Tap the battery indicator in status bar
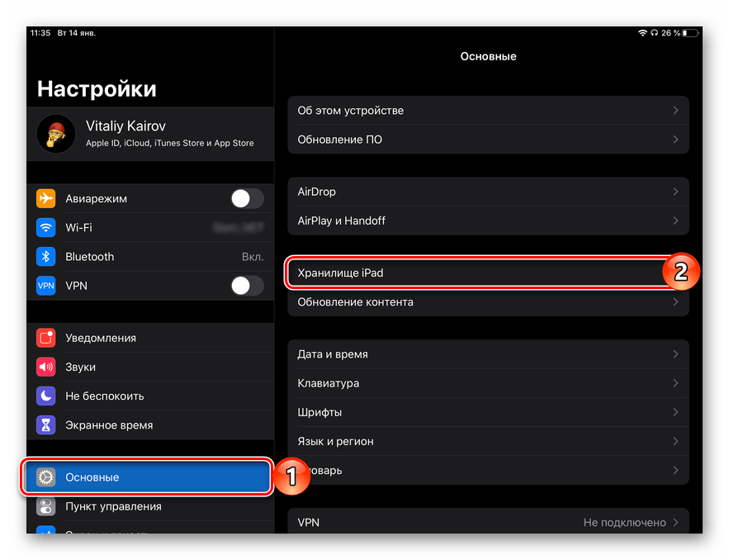Viewport: 729px width, 560px height. point(690,33)
